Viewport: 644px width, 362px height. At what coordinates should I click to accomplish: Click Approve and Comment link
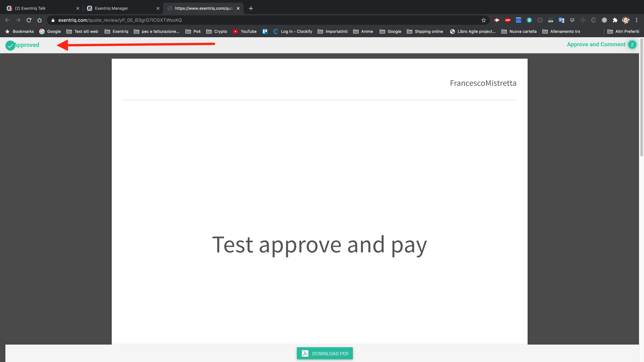coord(596,44)
